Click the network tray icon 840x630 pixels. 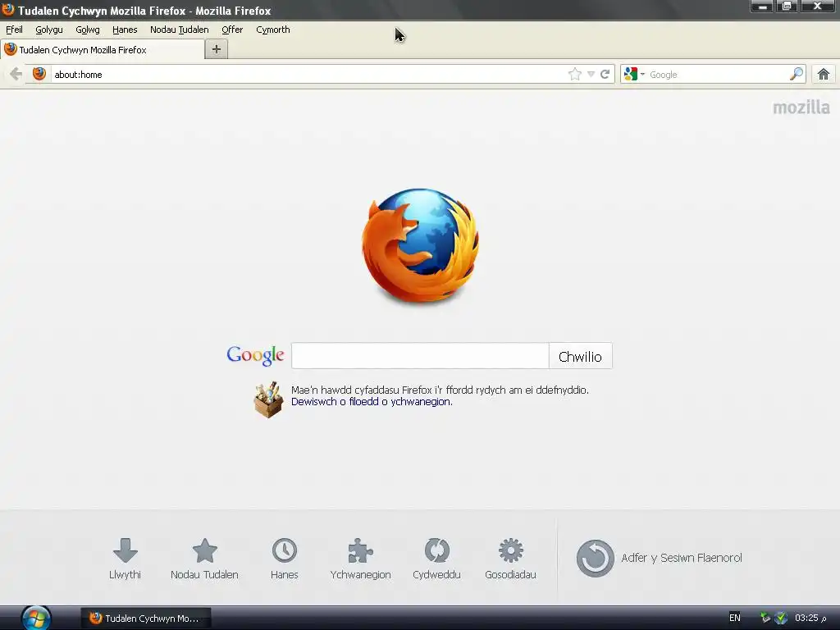pos(765,618)
